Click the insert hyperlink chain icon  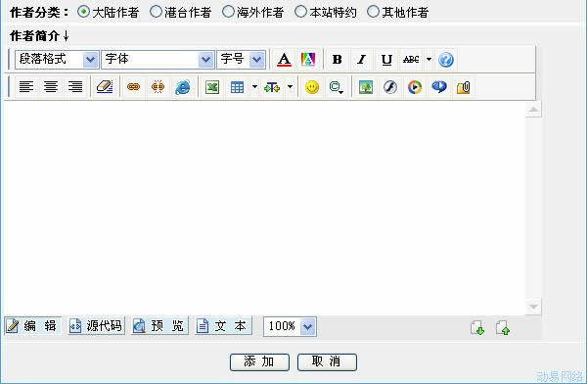coord(133,87)
